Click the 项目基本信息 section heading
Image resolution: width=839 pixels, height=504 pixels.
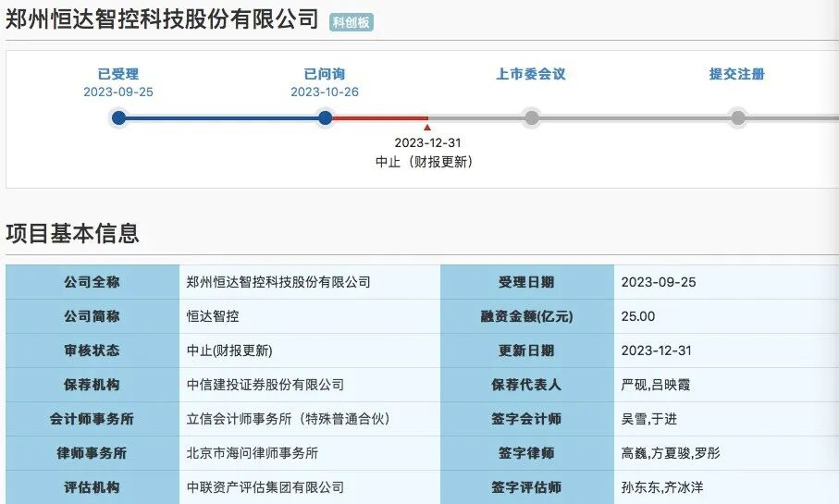[73, 233]
